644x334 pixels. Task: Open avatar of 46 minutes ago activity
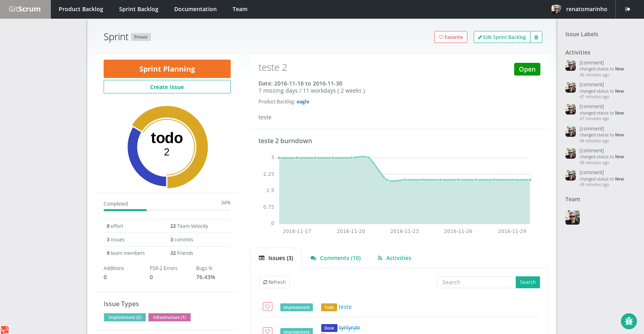pos(571,66)
